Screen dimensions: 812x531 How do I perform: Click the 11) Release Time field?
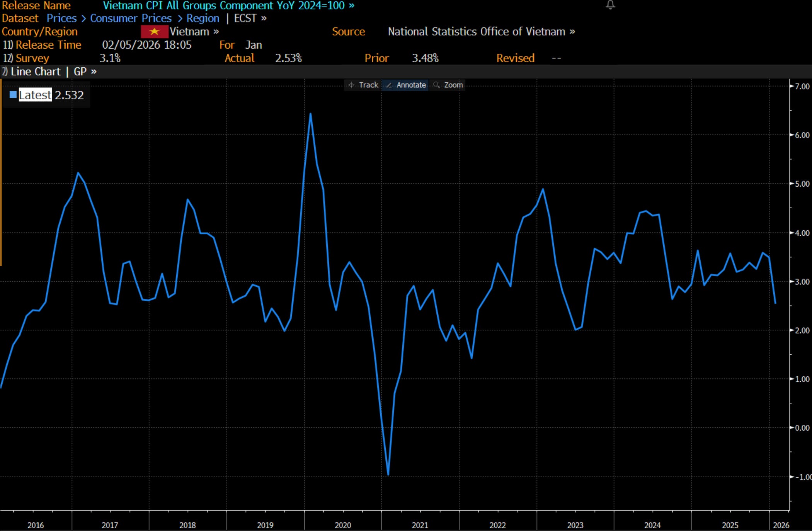coord(42,45)
